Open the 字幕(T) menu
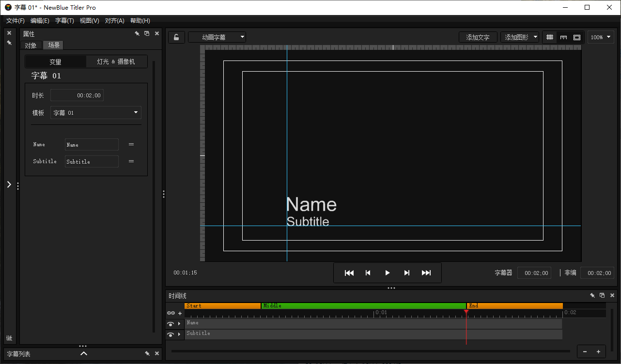The width and height of the screenshot is (621, 364). pyautogui.click(x=64, y=21)
